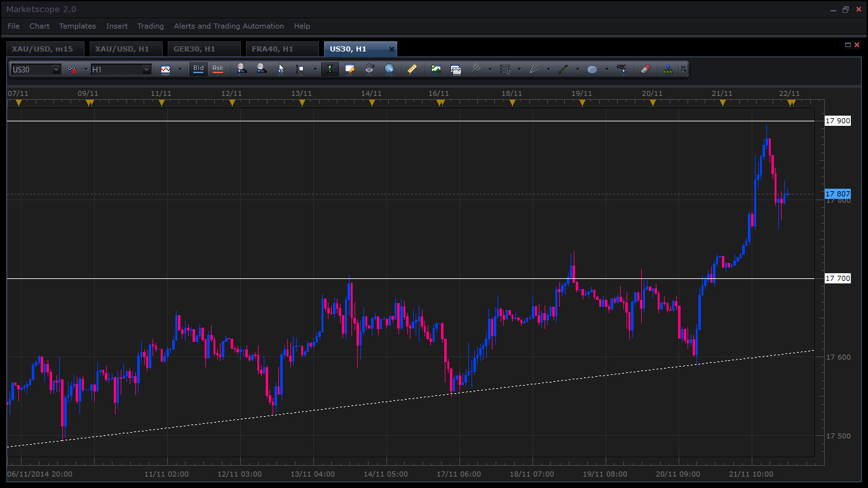Click the current price 17 807 label

[837, 194]
